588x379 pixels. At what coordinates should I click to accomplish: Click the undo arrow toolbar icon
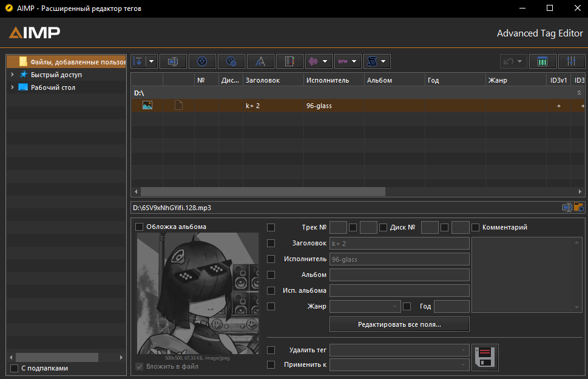click(x=508, y=61)
